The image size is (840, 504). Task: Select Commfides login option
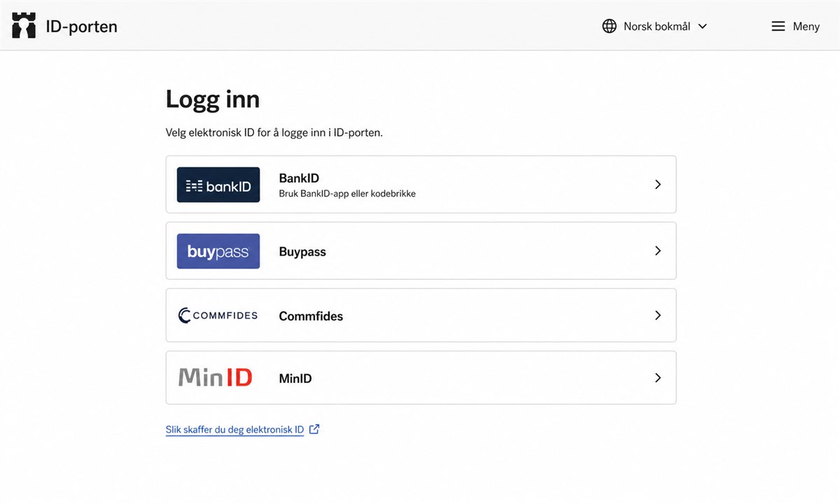pyautogui.click(x=421, y=315)
